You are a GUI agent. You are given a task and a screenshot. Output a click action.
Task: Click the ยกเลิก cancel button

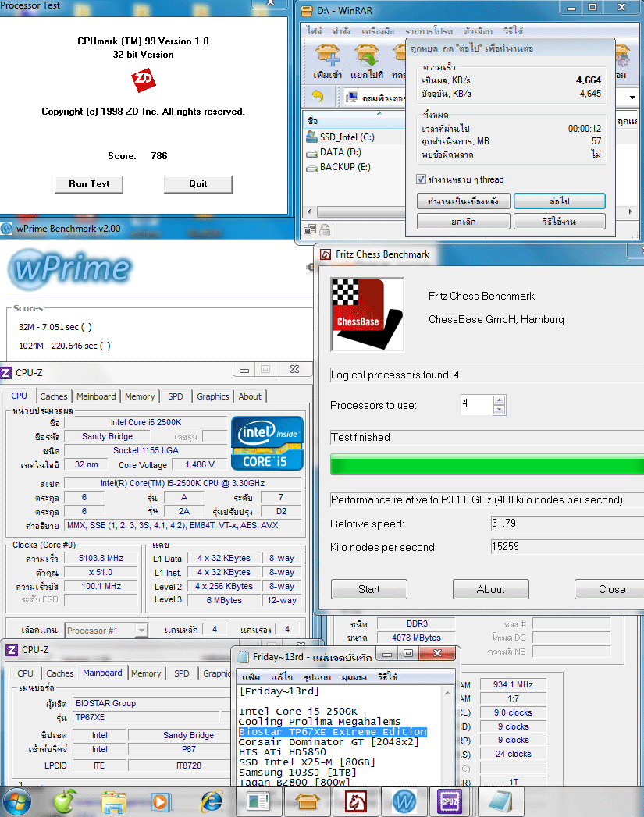pyautogui.click(x=463, y=222)
